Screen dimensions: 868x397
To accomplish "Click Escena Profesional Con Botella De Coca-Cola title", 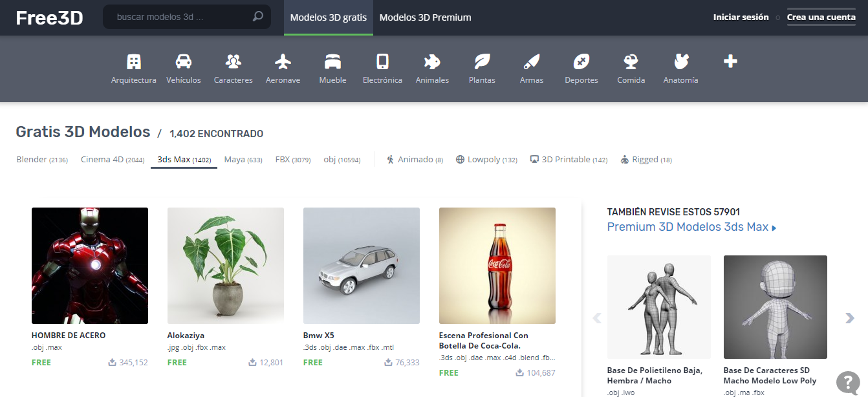I will pyautogui.click(x=484, y=341).
